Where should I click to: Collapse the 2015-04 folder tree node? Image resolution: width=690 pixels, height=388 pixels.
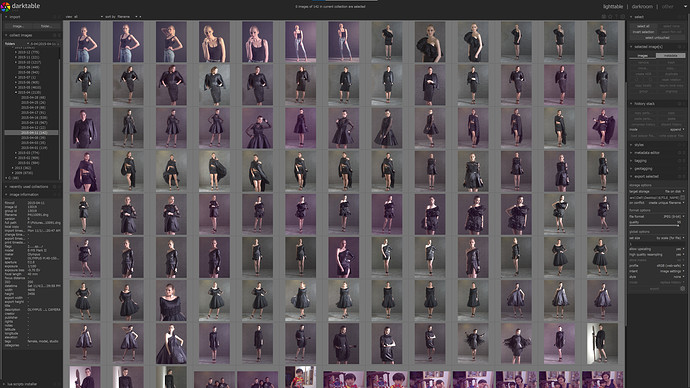(x=16, y=92)
